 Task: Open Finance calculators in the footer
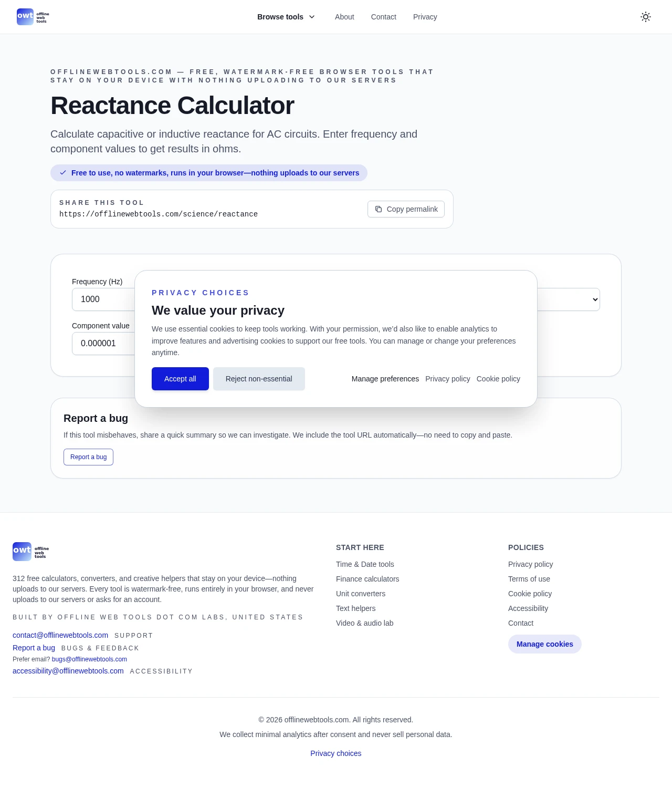pos(367,579)
